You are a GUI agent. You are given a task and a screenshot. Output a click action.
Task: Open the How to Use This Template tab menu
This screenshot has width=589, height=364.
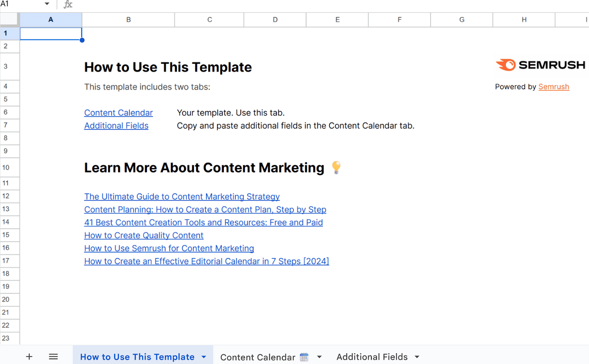tap(203, 356)
